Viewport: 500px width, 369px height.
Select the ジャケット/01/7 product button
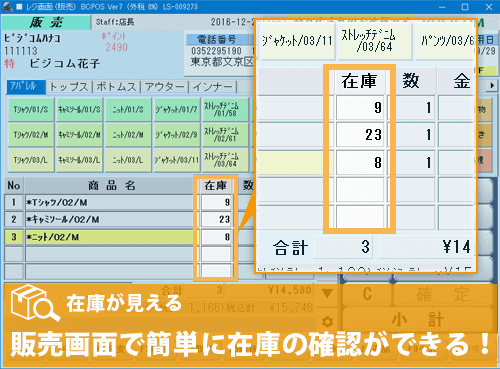pos(177,109)
